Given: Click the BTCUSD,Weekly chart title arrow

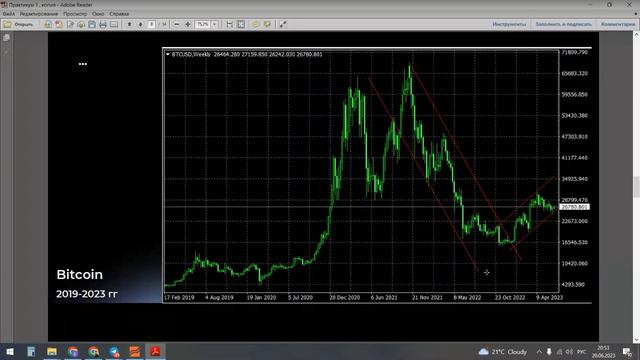Looking at the screenshot, I should (167, 54).
